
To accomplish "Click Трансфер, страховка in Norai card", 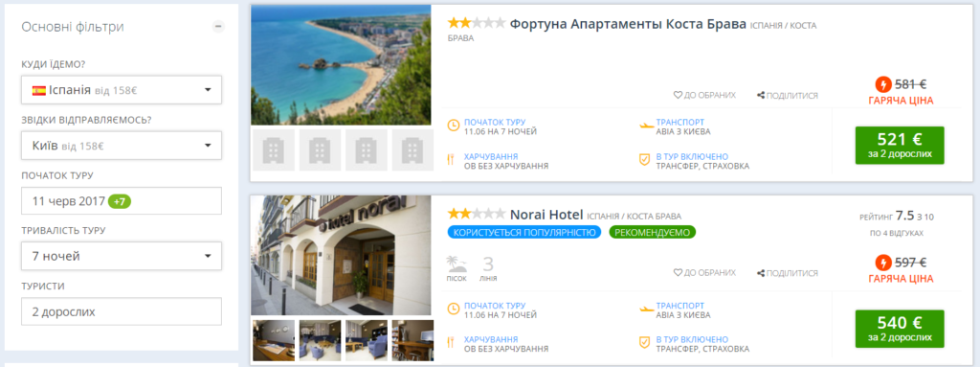I will 702,349.
